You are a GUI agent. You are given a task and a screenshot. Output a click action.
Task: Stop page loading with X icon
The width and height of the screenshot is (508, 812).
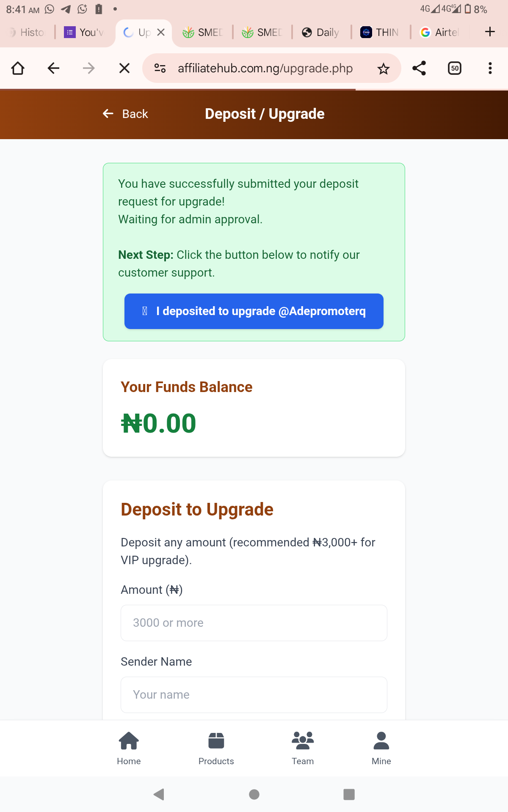[124, 69]
